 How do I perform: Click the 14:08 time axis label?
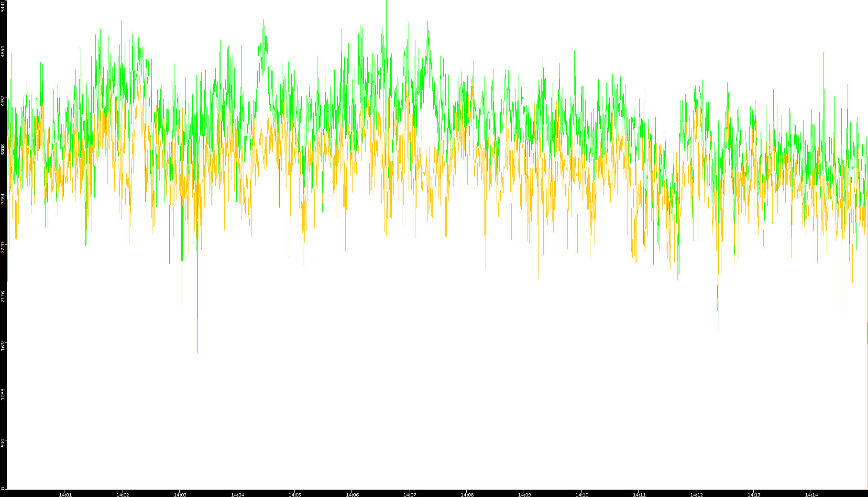click(x=467, y=495)
